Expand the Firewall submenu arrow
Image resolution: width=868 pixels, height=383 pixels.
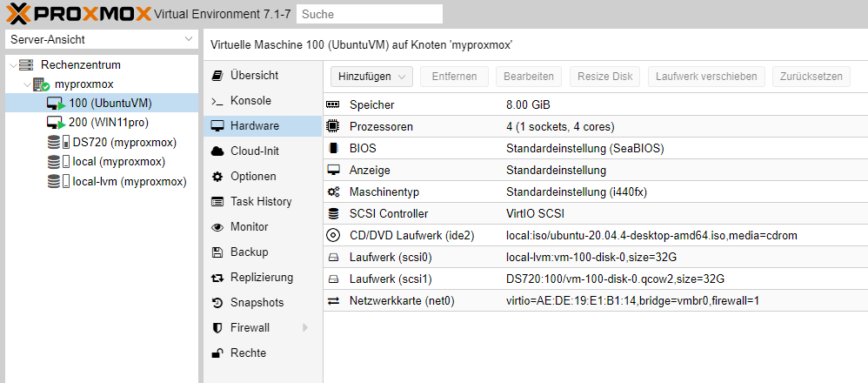point(305,328)
